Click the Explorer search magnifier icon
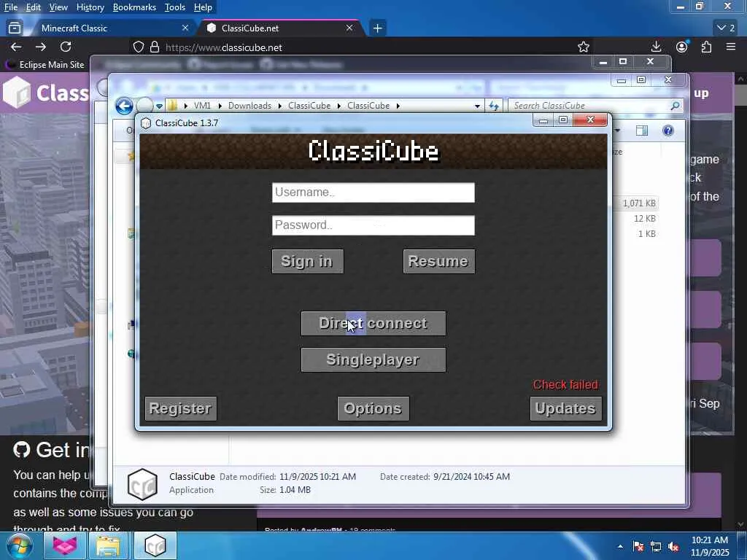This screenshot has height=560, width=747. point(675,106)
